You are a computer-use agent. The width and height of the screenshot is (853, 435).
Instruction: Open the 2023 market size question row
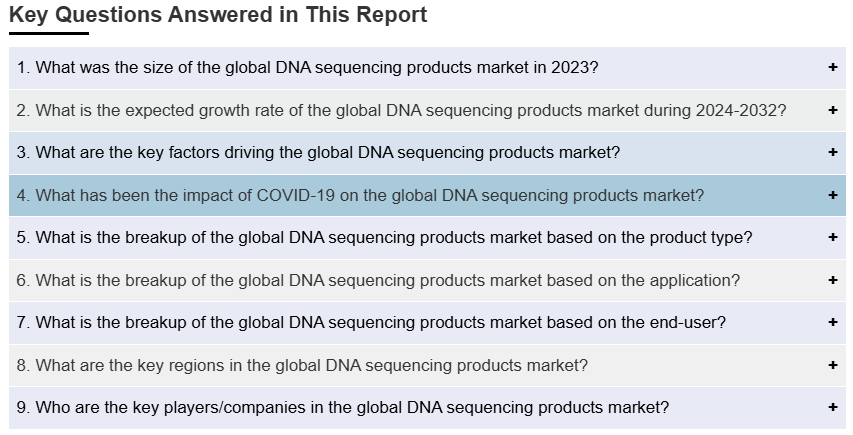(427, 68)
